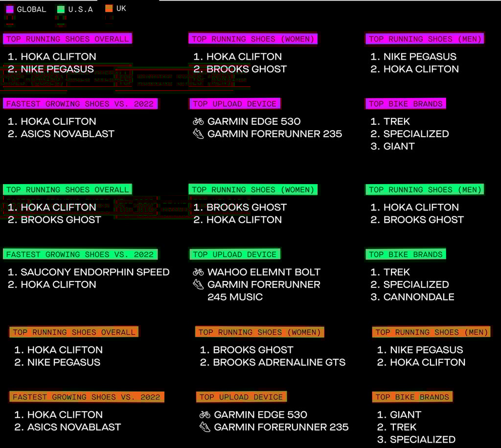Select the bike icon in the UK Top Upload Device section
501x448 pixels.
(x=205, y=414)
